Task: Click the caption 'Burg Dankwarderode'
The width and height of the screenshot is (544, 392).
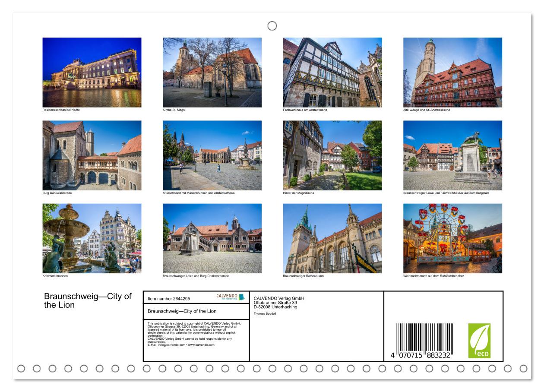Action: point(57,193)
